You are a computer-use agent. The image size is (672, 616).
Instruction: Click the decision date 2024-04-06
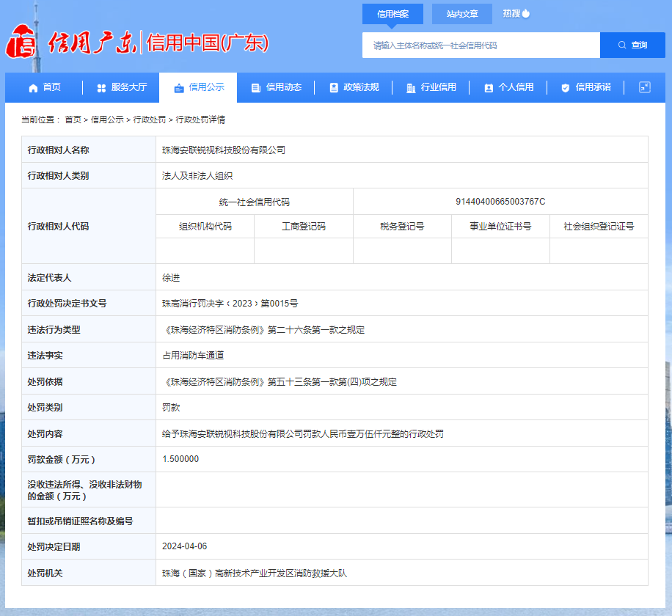coord(184,546)
